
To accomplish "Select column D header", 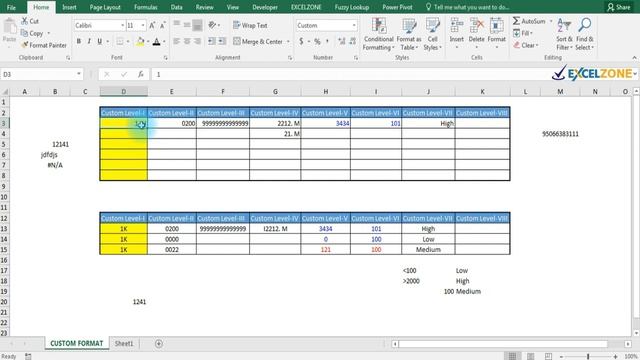I will 124,92.
